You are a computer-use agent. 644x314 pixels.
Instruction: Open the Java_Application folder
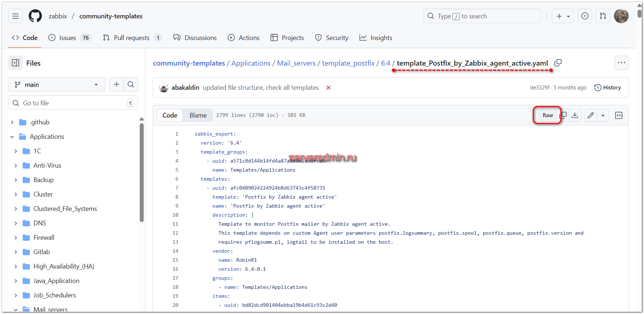56,281
